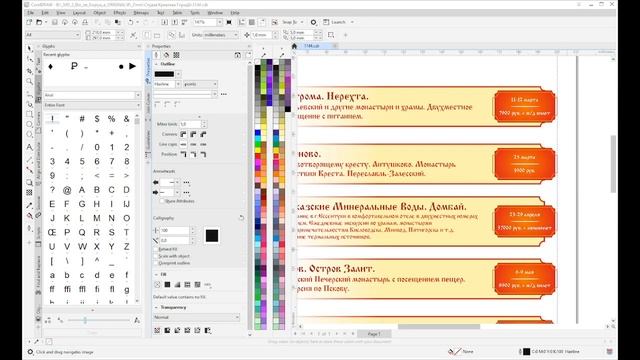Click the Print icon in standard toolbar
This screenshot has width=640, height=360.
(85, 22)
